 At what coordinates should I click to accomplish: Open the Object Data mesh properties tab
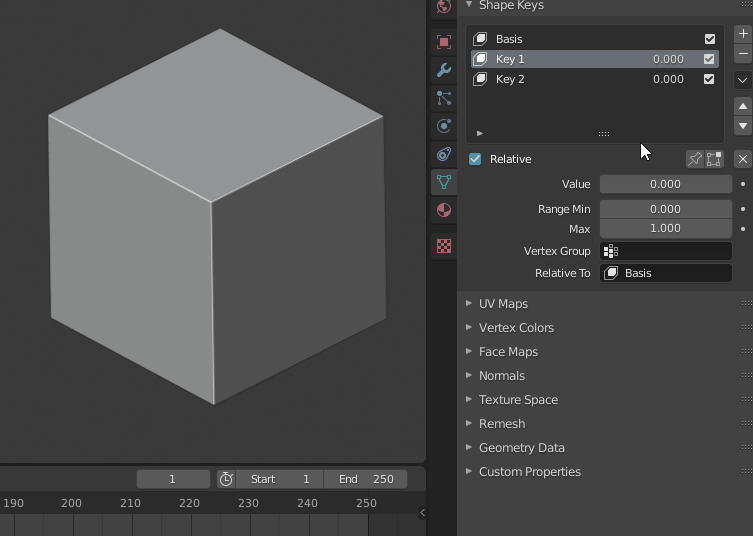(x=444, y=182)
